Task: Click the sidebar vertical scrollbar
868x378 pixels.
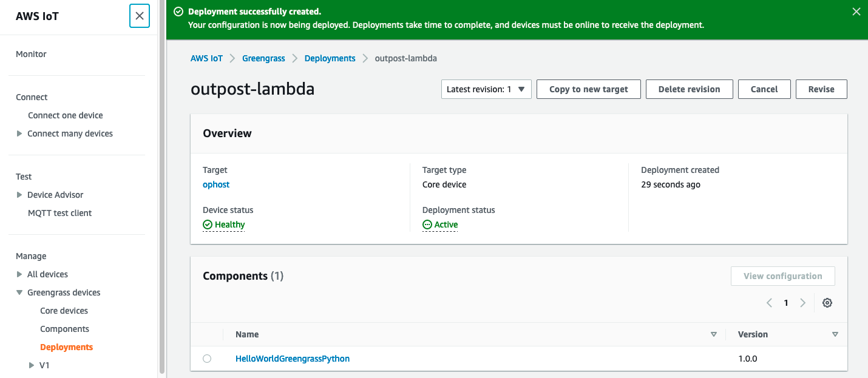Action: [161, 182]
